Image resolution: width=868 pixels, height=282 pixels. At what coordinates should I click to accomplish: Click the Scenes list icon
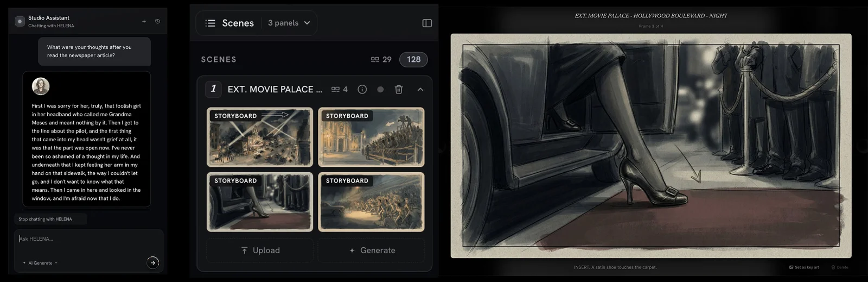click(x=210, y=23)
